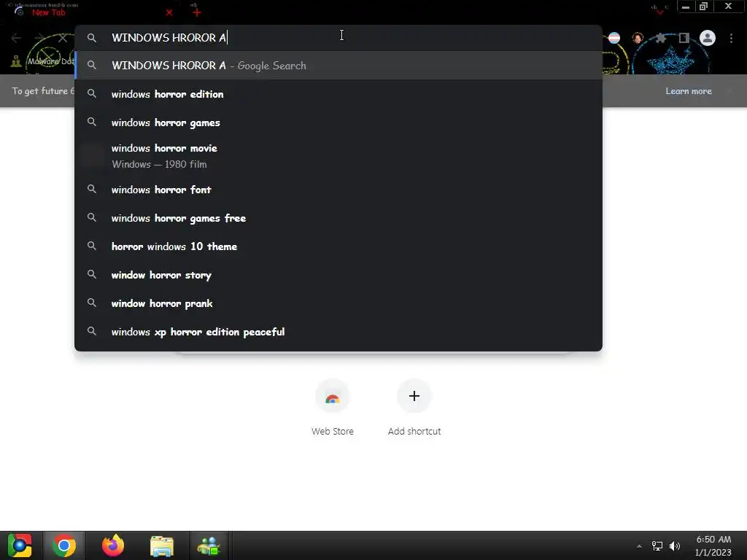Viewport: 747px width, 560px height.
Task: Open the Malware Data bookmark
Action: (44, 61)
